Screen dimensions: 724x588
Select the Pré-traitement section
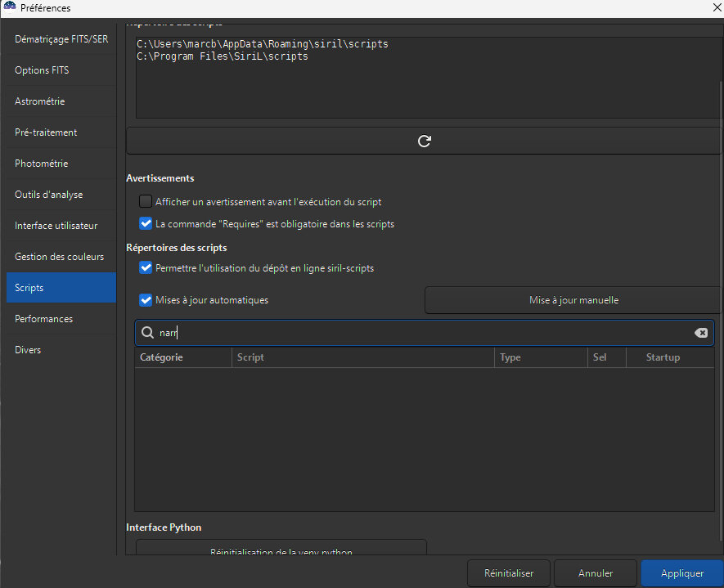61,132
